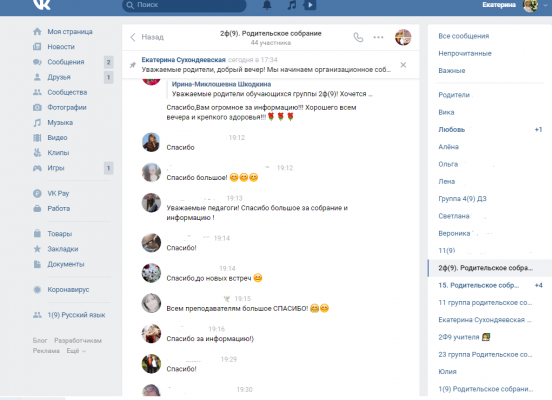Click the video play icon in header
This screenshot has width=552, height=400.
tap(310, 5)
